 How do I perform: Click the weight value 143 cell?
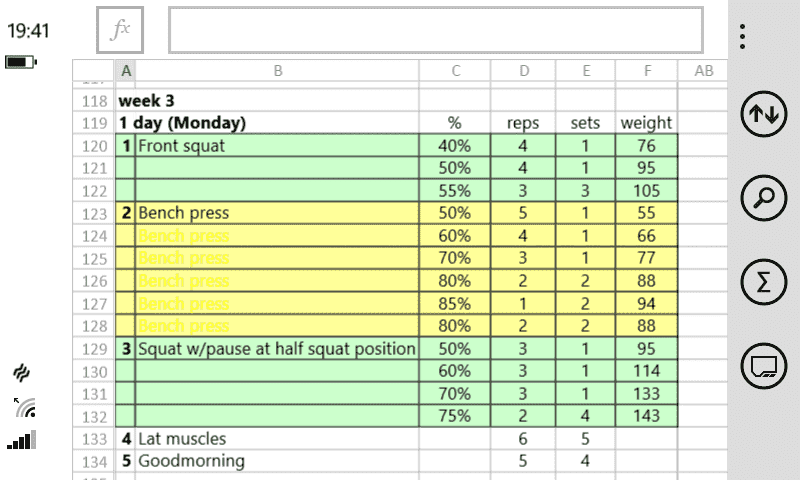(x=646, y=415)
